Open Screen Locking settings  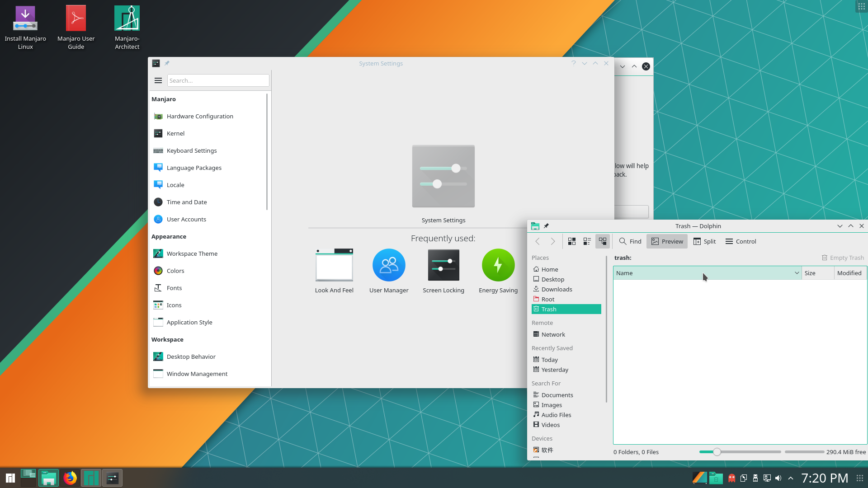[443, 271]
